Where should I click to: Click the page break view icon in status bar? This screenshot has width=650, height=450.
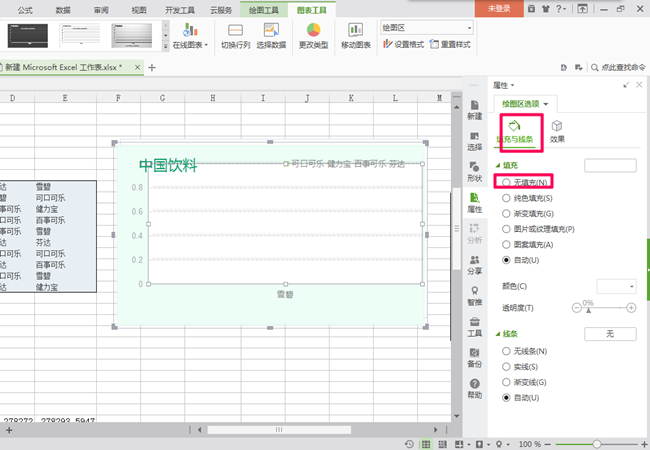[442, 444]
